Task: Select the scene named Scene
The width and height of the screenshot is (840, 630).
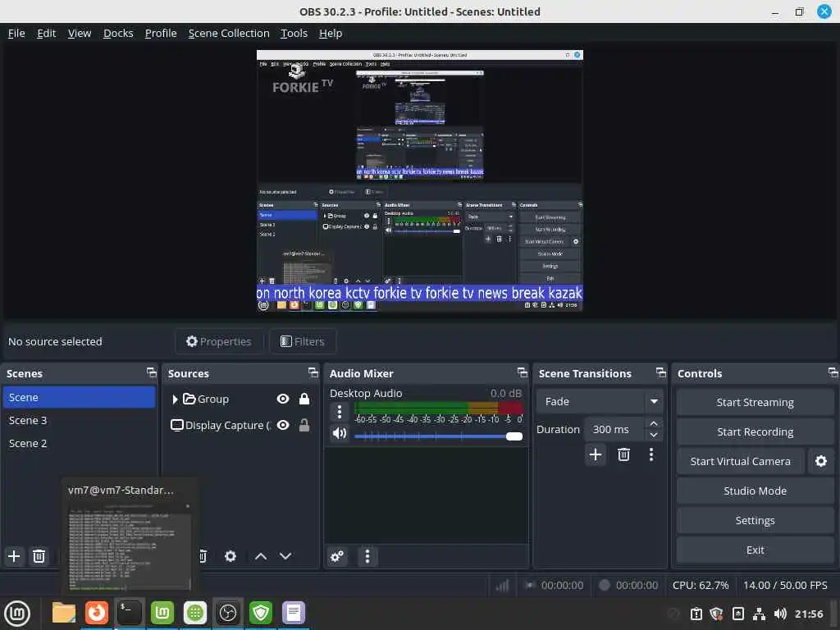Action: (79, 398)
